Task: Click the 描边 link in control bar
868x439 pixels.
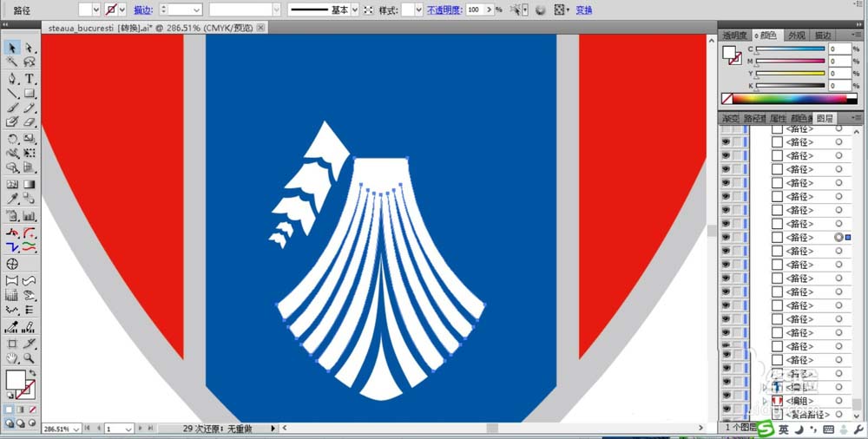Action: point(143,10)
